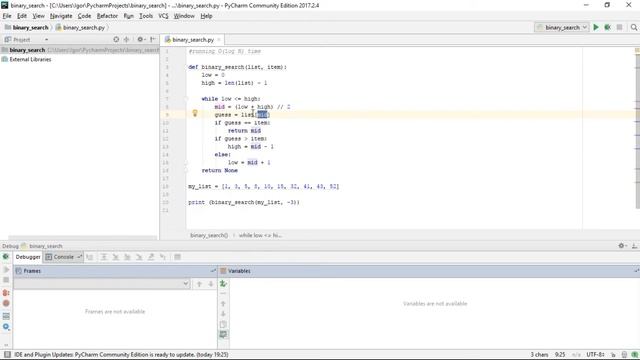Run binary_search with the green play icon
Screen dimensions: 640x360
pyautogui.click(x=596, y=27)
